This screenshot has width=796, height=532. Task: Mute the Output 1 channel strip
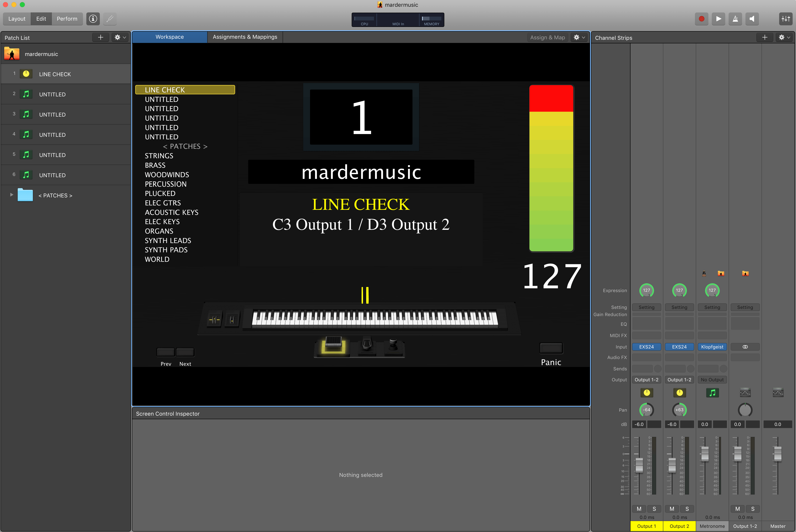[639, 509]
